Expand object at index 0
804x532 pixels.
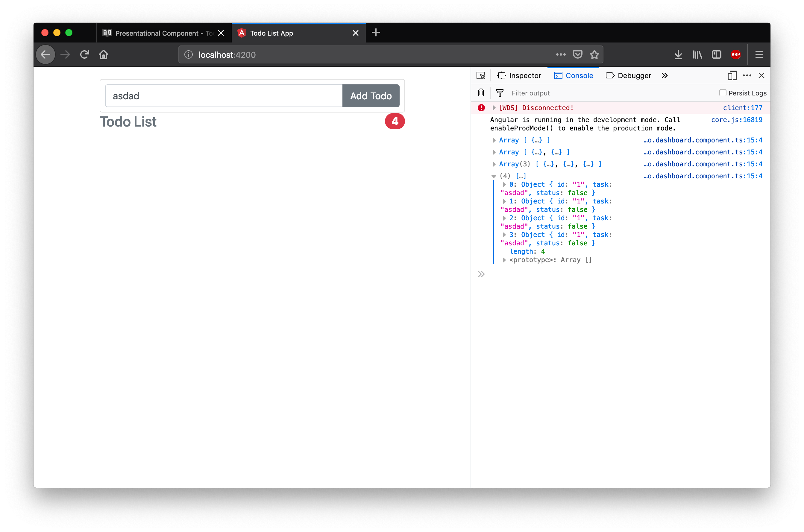(504, 185)
